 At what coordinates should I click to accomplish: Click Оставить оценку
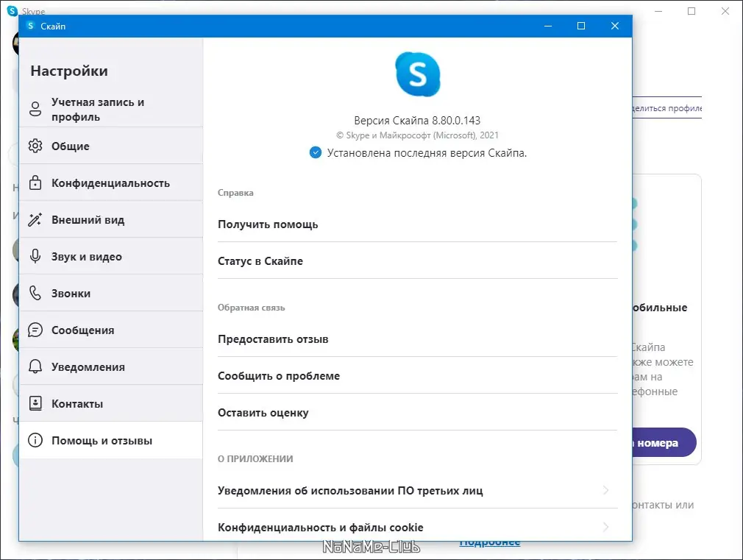[x=417, y=413]
